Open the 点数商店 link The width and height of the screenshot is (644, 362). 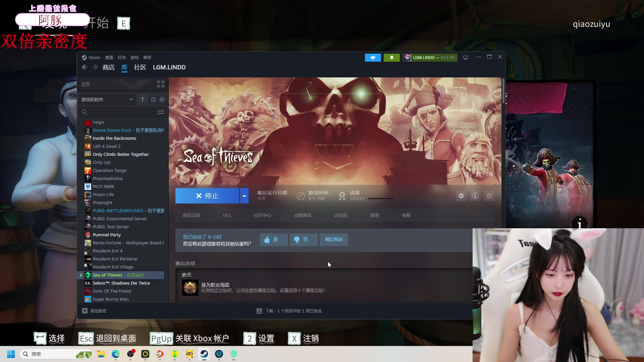303,216
